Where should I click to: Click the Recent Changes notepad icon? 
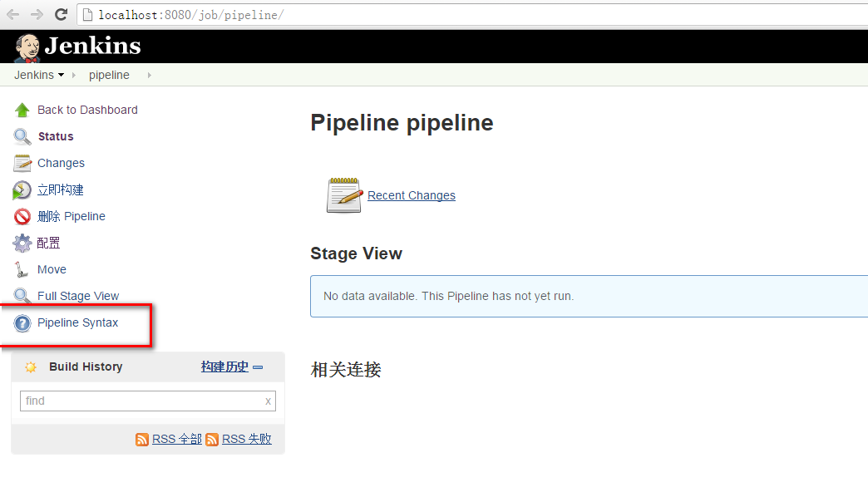pyautogui.click(x=343, y=195)
